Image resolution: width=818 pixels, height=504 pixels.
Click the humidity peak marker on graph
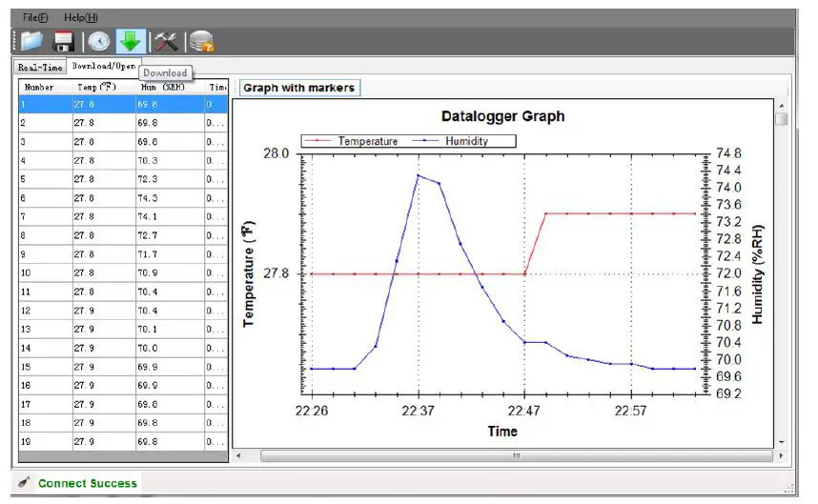(418, 175)
